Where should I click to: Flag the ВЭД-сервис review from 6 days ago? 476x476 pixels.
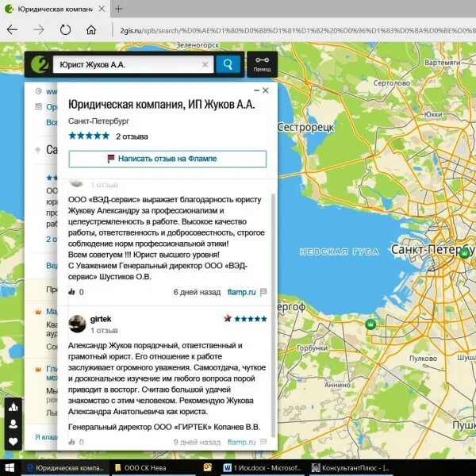pos(263,292)
